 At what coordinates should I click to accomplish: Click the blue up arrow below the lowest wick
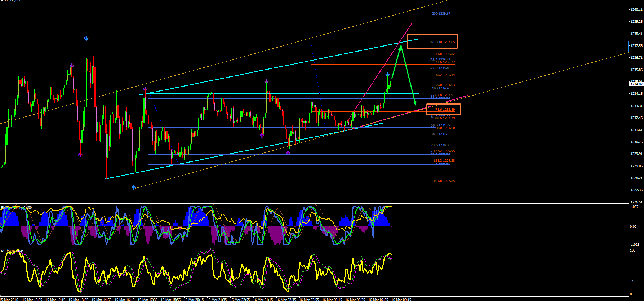(134, 187)
